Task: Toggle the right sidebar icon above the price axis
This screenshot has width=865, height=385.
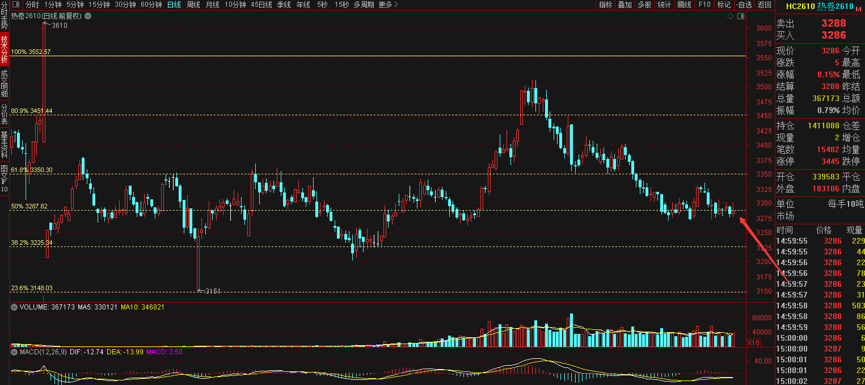Action: (740, 17)
